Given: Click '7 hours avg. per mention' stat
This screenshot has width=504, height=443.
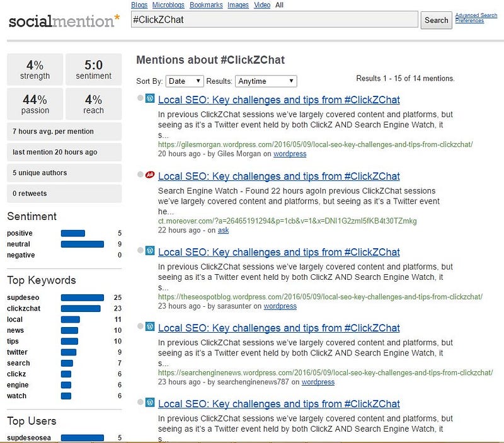Looking at the screenshot, I should (64, 131).
